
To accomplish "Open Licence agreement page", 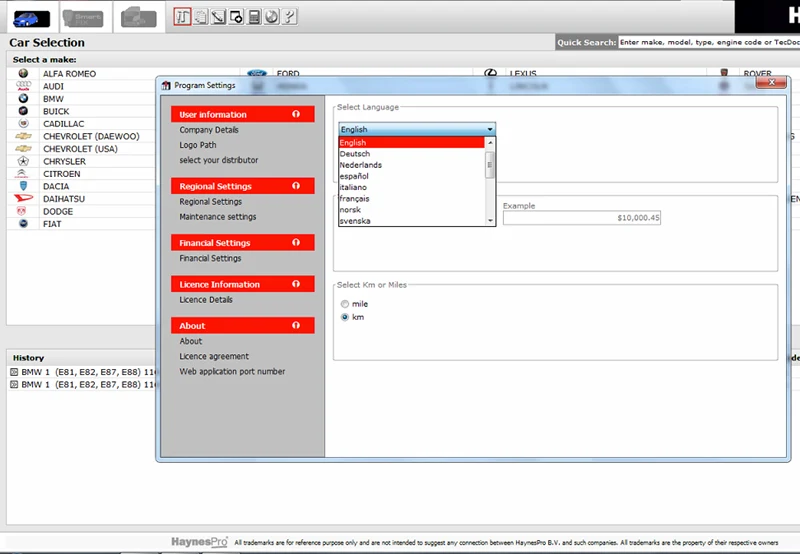I will click(x=214, y=356).
